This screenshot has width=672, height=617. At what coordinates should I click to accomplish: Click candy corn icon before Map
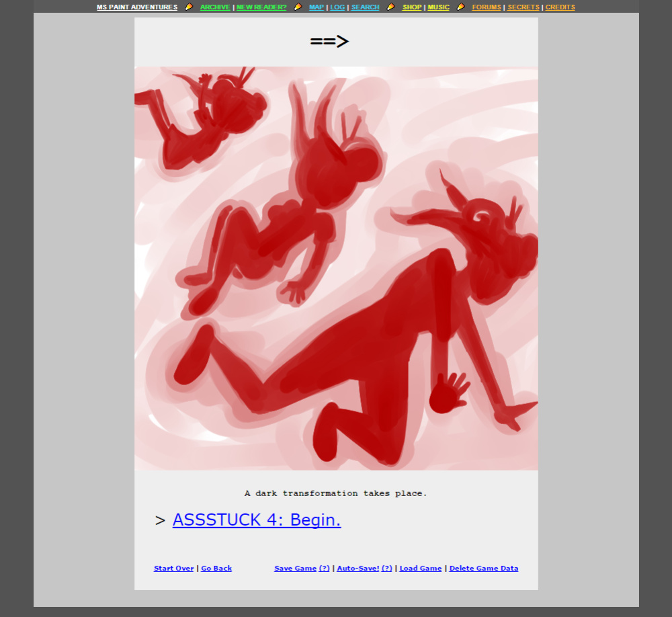point(298,7)
